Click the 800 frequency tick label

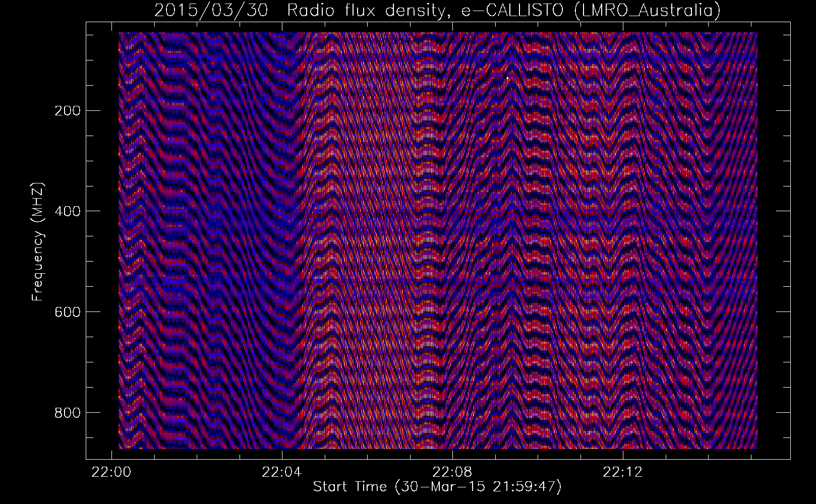(67, 412)
